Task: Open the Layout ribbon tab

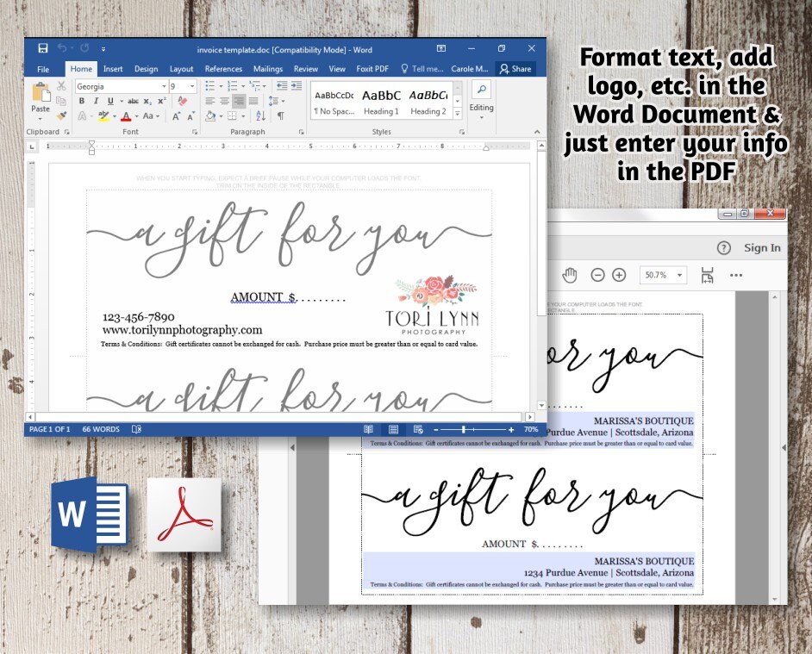Action: [x=181, y=69]
